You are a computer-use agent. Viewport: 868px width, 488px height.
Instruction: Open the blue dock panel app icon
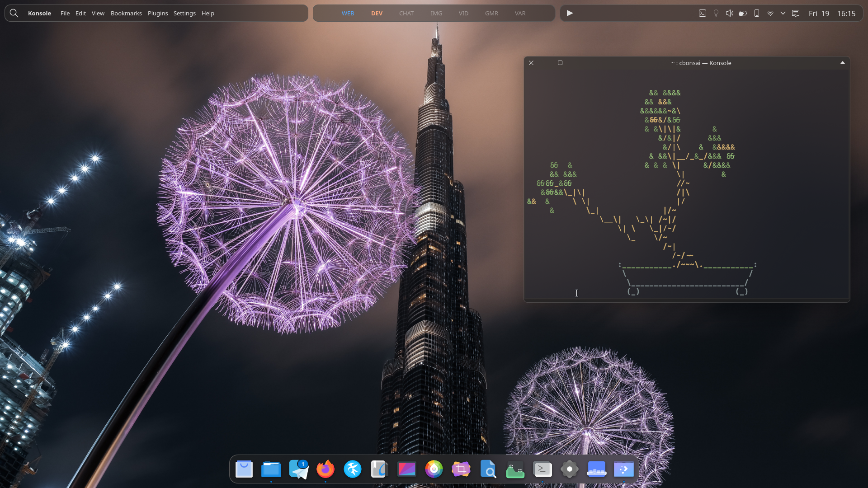tap(597, 469)
